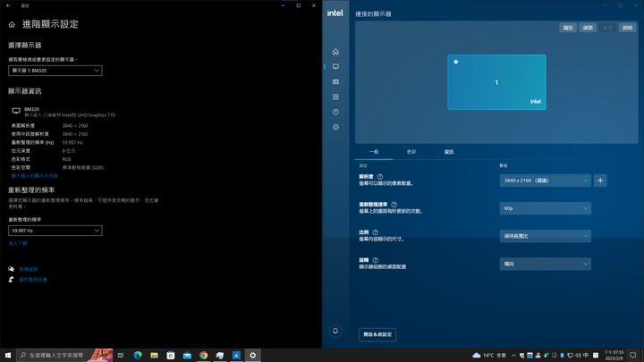Add custom resolution with plus button
This screenshot has height=362, width=644.
pos(600,181)
